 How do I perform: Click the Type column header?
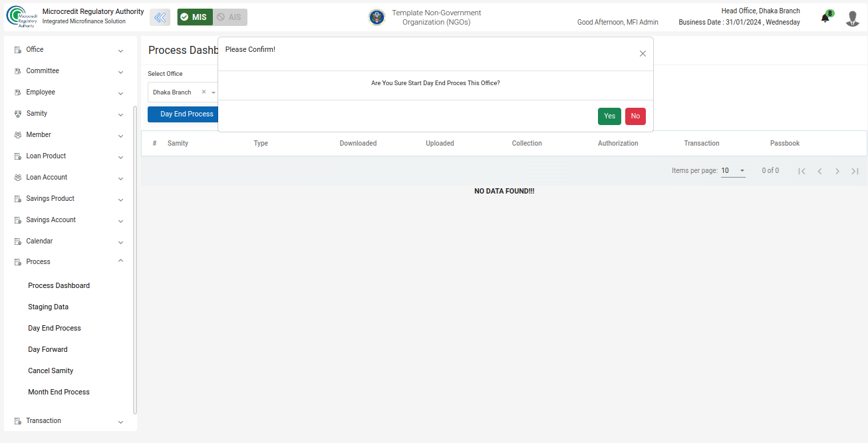261,144
